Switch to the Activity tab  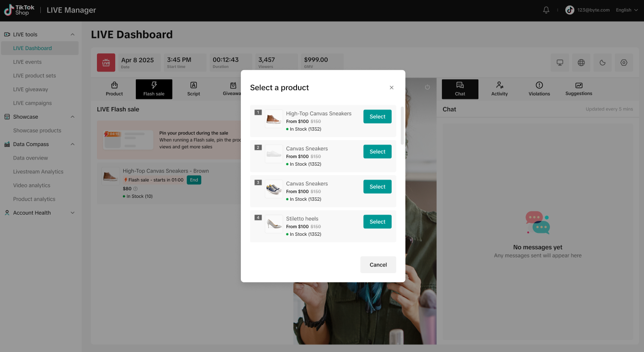(x=500, y=89)
